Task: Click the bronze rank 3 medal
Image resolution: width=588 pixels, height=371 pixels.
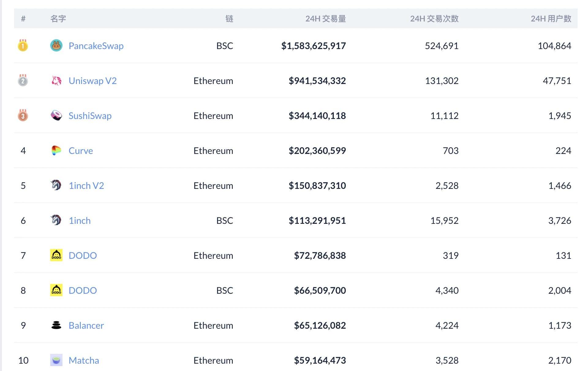Action: click(23, 115)
